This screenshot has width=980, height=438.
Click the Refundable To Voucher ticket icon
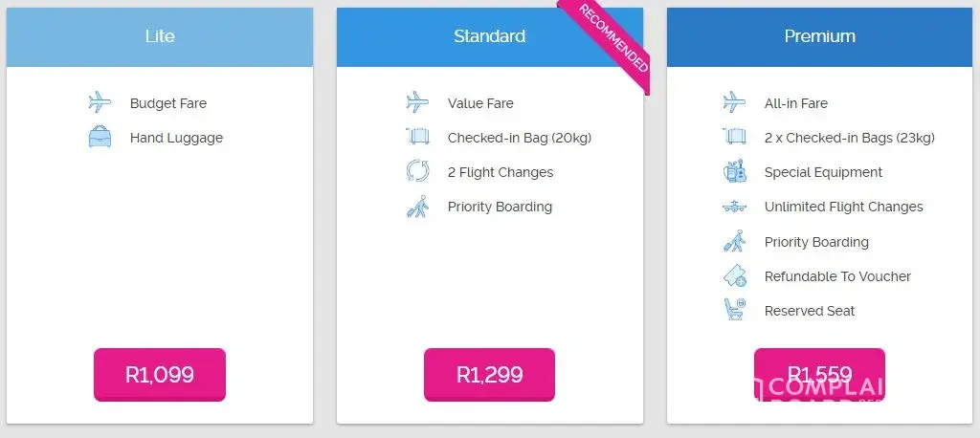tap(734, 276)
